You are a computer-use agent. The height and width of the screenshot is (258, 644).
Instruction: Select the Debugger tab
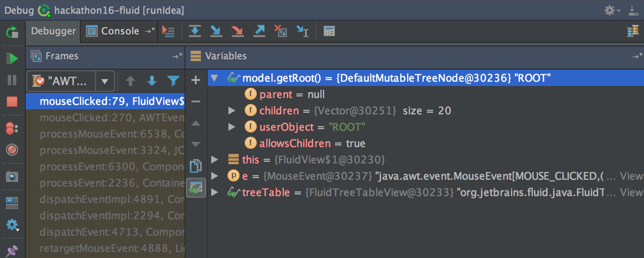point(53,31)
